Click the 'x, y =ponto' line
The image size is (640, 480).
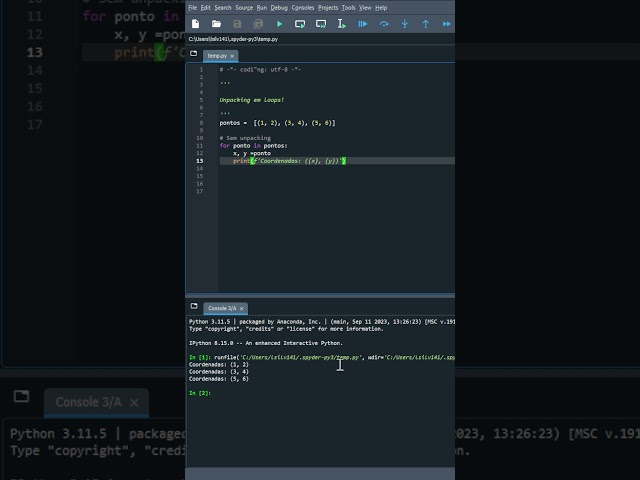(x=251, y=153)
